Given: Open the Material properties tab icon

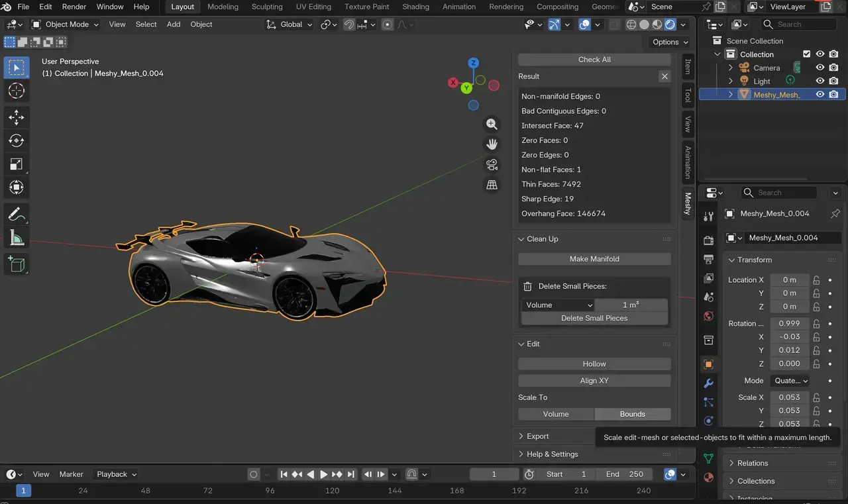Looking at the screenshot, I should click(708, 477).
